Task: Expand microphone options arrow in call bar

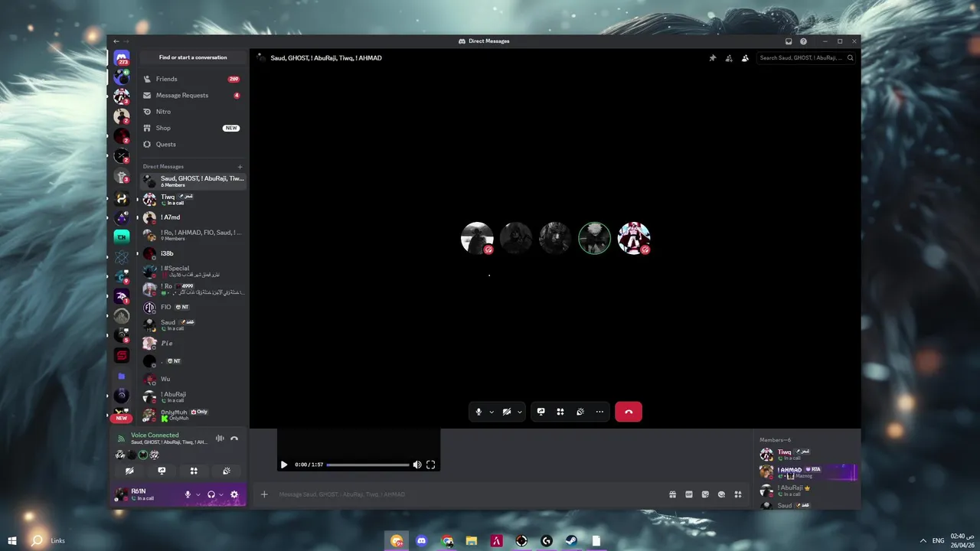Action: pyautogui.click(x=492, y=412)
